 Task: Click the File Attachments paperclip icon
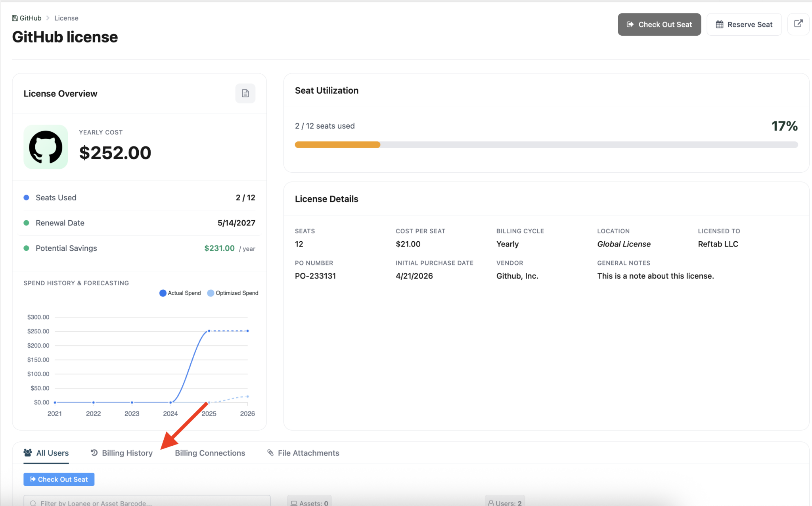[270, 452]
